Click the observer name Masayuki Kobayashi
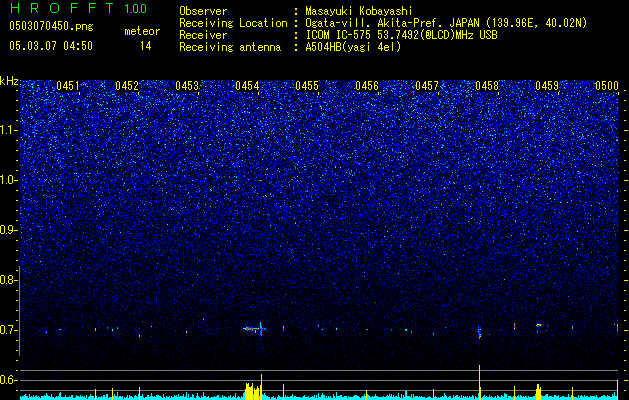629x400 pixels. (x=359, y=11)
